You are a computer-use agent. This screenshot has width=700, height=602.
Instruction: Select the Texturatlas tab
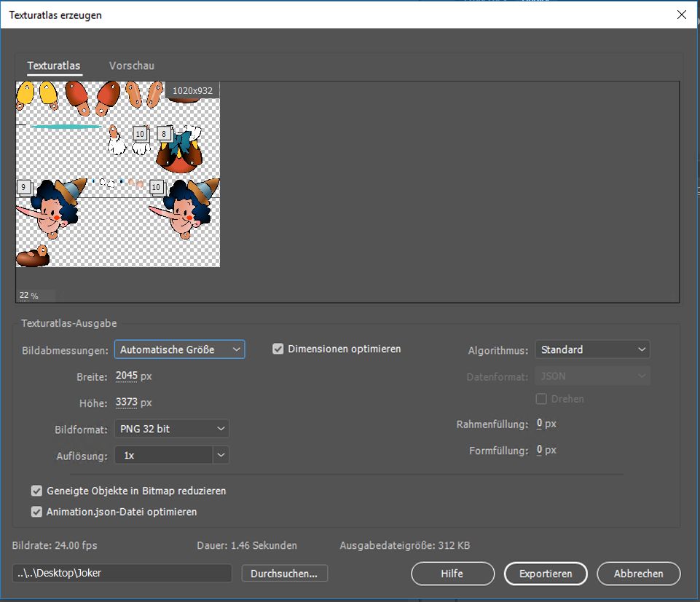[54, 66]
